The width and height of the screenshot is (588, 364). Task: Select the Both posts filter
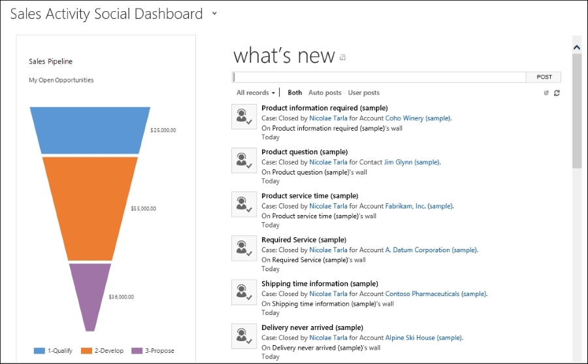295,93
